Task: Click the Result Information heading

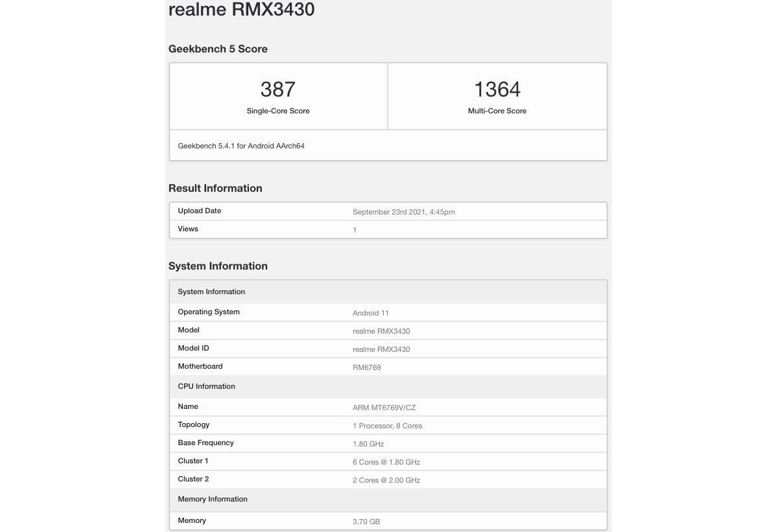Action: [215, 189]
